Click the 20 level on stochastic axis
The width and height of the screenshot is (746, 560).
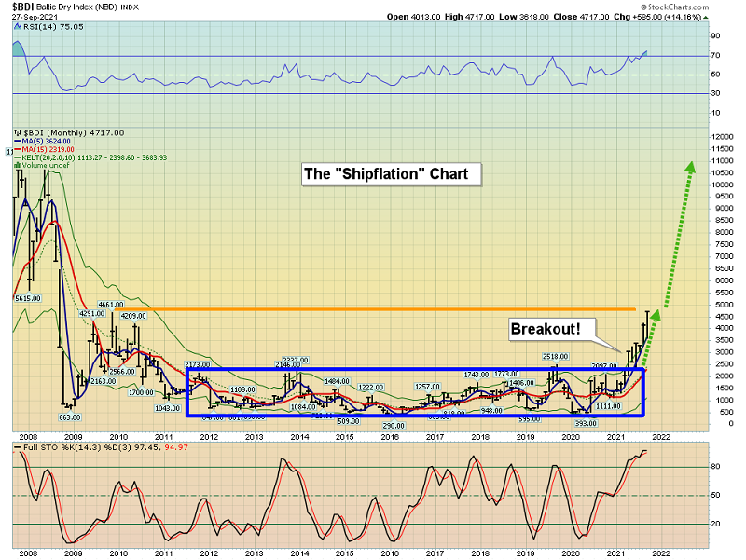pyautogui.click(x=715, y=524)
